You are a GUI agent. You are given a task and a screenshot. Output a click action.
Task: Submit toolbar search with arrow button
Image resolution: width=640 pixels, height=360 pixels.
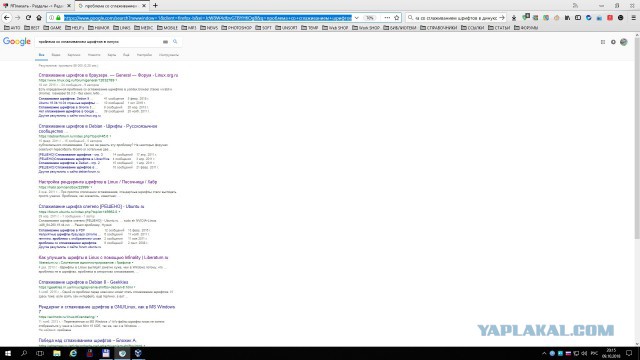[502, 18]
